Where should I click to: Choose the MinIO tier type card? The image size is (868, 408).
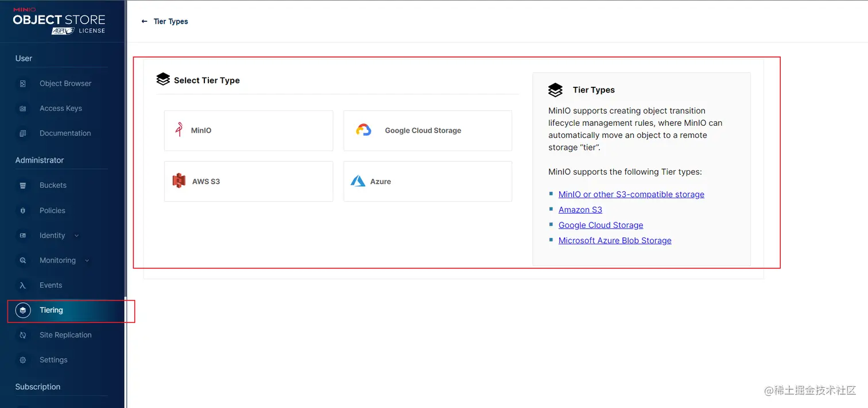(x=249, y=130)
